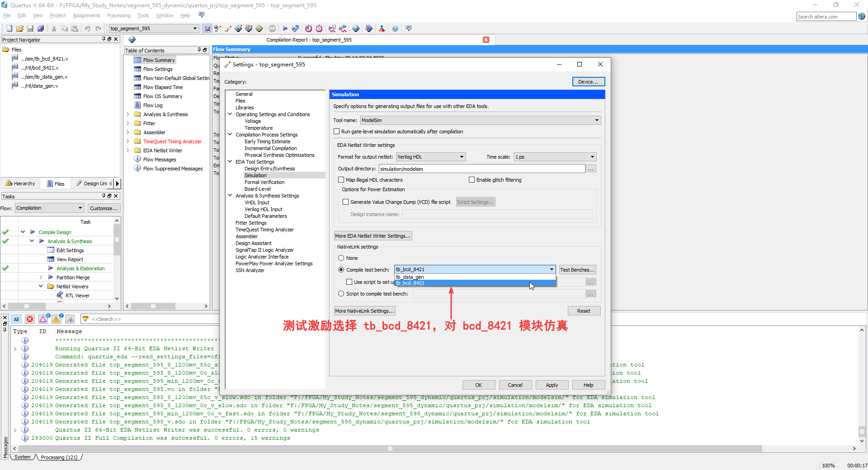Click Apply in Settings dialog
868x470 pixels.
(x=552, y=385)
